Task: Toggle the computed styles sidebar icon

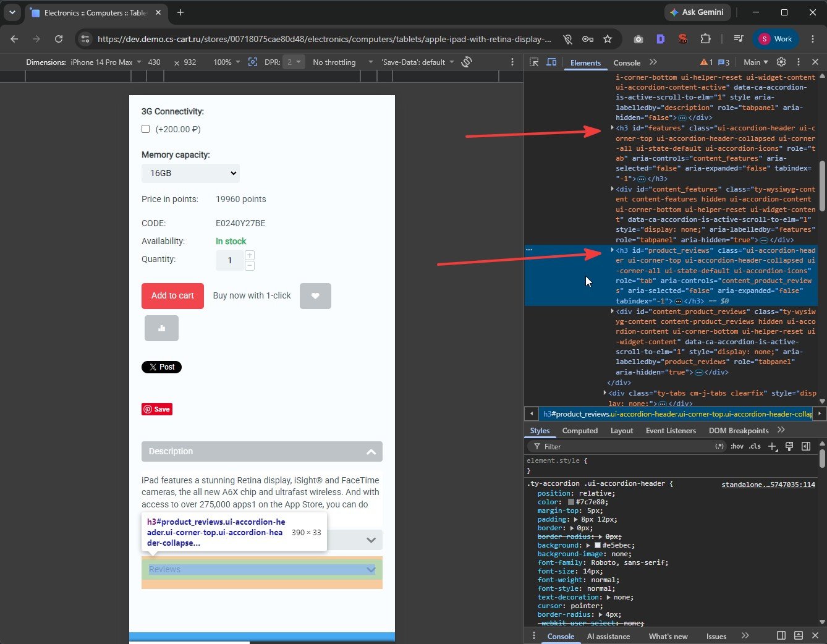Action: 806,446
